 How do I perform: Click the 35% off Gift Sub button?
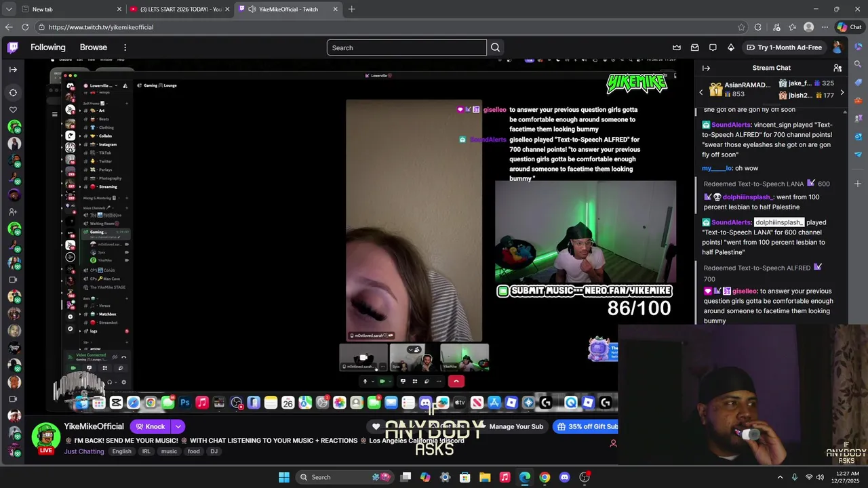pos(586,426)
